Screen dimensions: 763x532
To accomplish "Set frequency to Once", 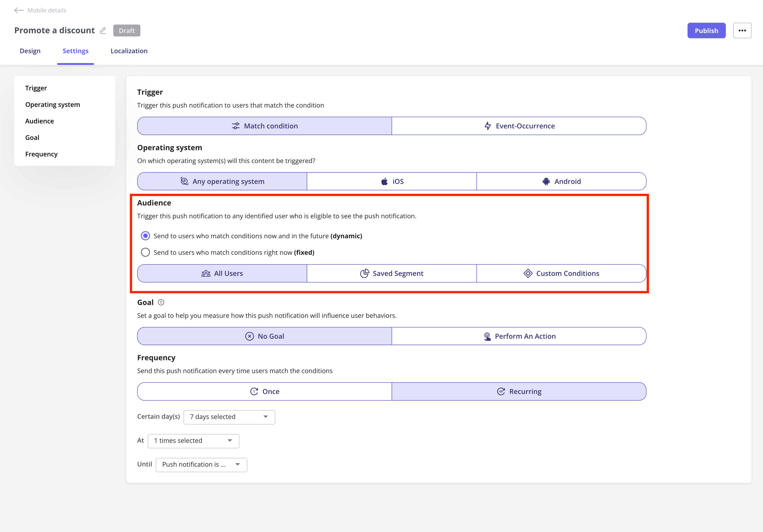I will [x=265, y=391].
